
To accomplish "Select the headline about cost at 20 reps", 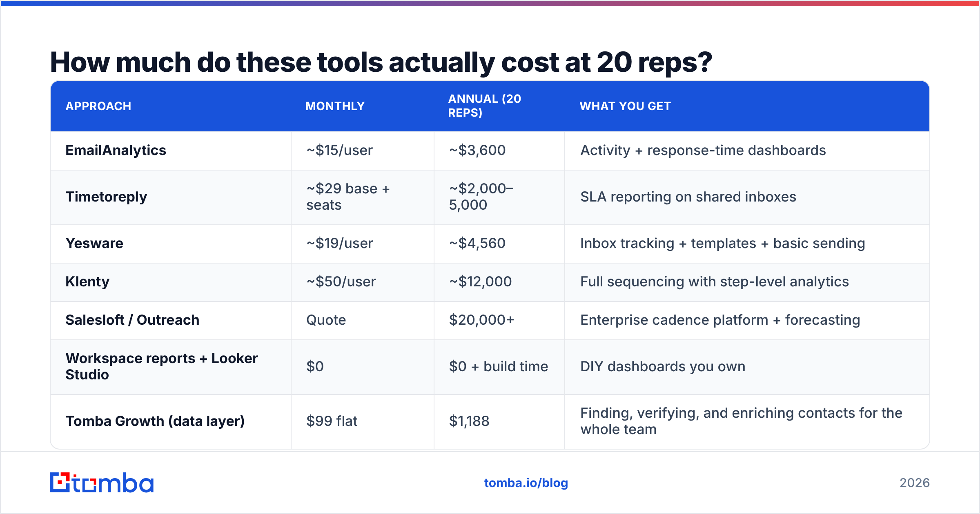I will 381,62.
